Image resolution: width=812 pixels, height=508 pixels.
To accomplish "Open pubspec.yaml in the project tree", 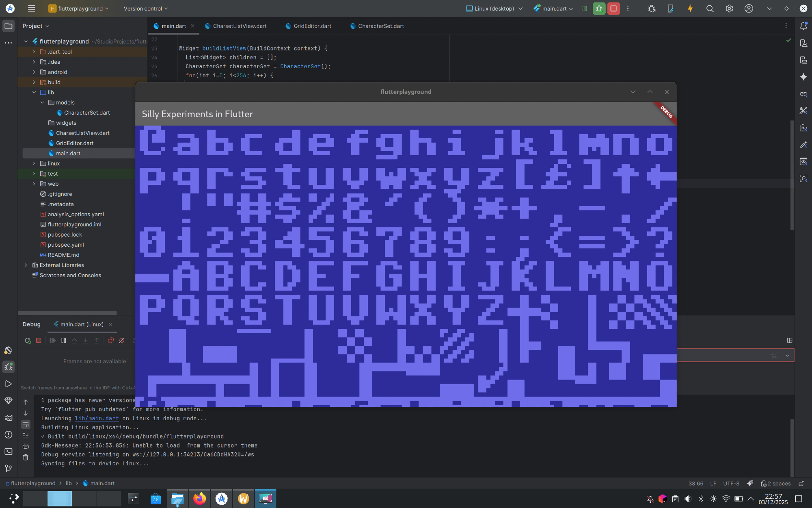I will click(66, 245).
